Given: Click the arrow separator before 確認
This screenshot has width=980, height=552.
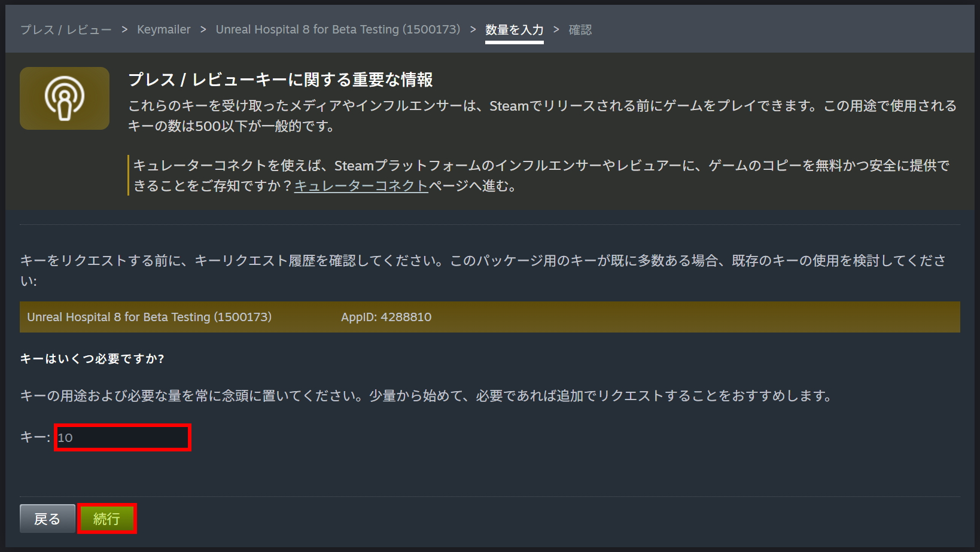Looking at the screenshot, I should pos(556,30).
